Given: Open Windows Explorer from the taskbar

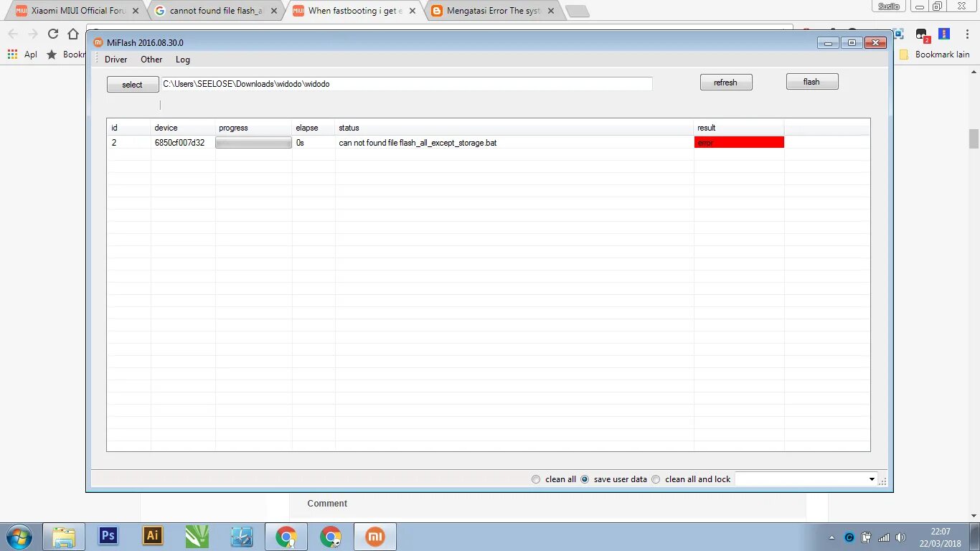Looking at the screenshot, I should click(x=64, y=537).
